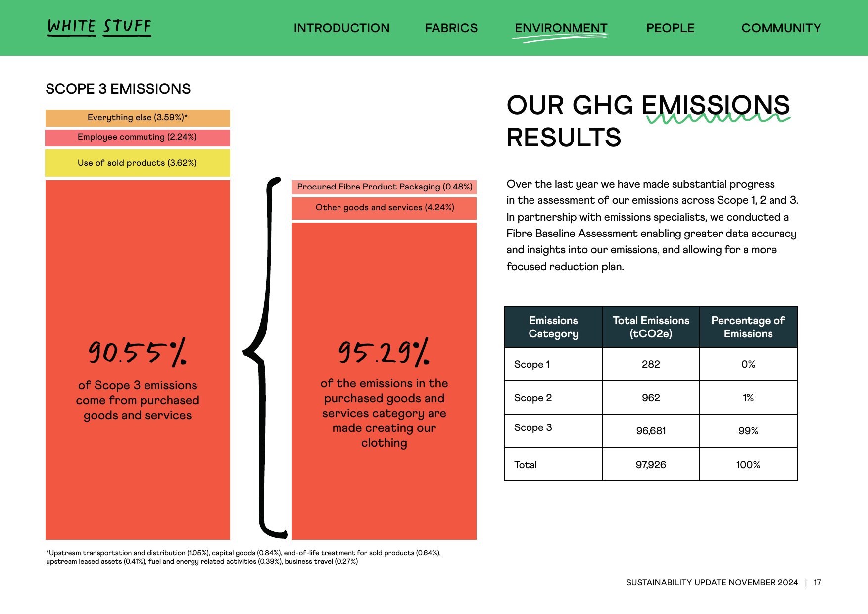Click the 'Use of sold products (3.62%)' yellow bar
Viewport: 868px width, 614px height.
(x=138, y=163)
